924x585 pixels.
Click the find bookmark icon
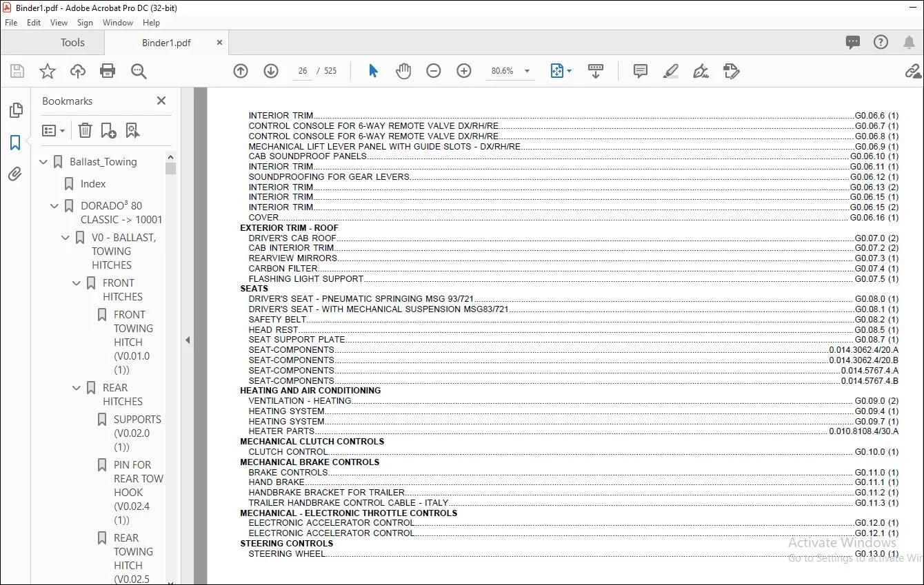(132, 130)
